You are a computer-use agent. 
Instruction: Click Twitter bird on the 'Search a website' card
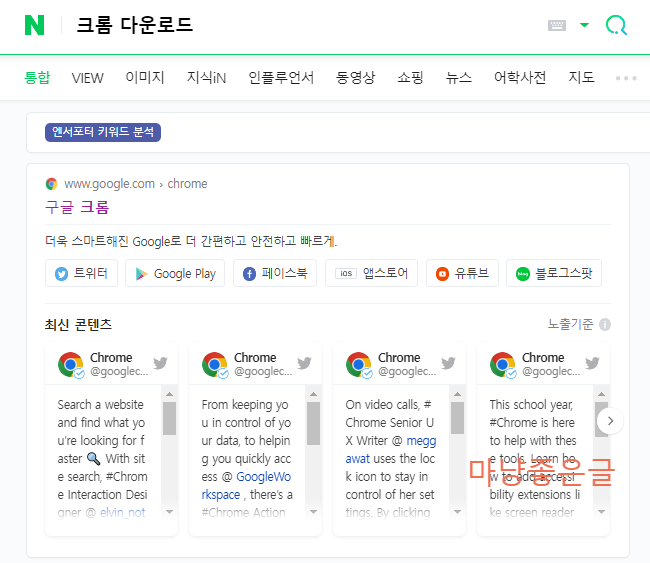pyautogui.click(x=160, y=363)
